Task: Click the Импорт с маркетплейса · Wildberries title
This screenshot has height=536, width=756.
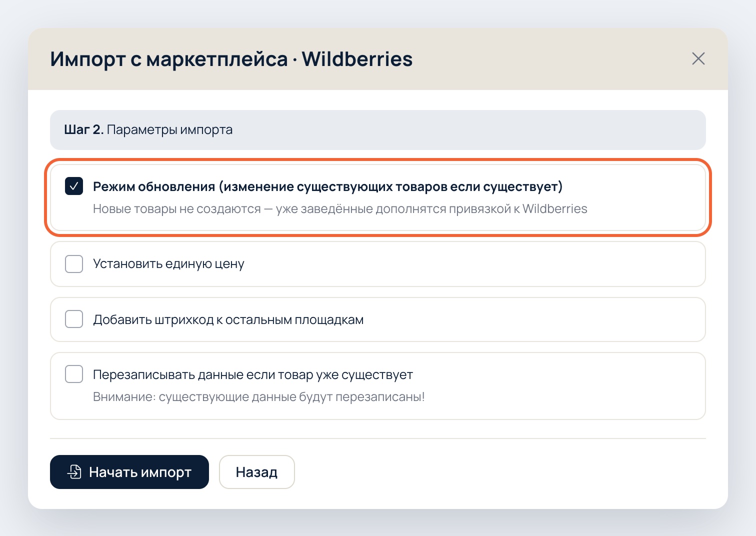Action: (231, 59)
